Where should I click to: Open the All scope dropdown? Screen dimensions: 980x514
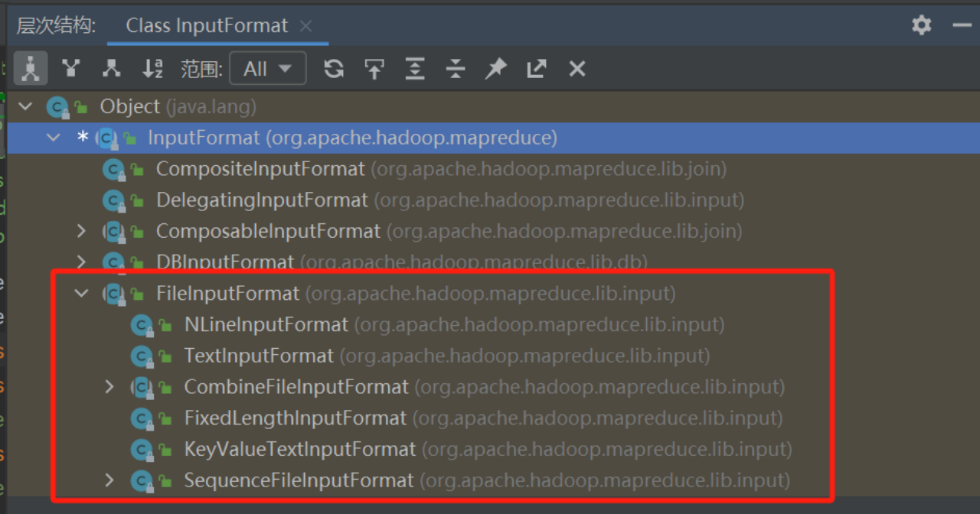coord(267,69)
